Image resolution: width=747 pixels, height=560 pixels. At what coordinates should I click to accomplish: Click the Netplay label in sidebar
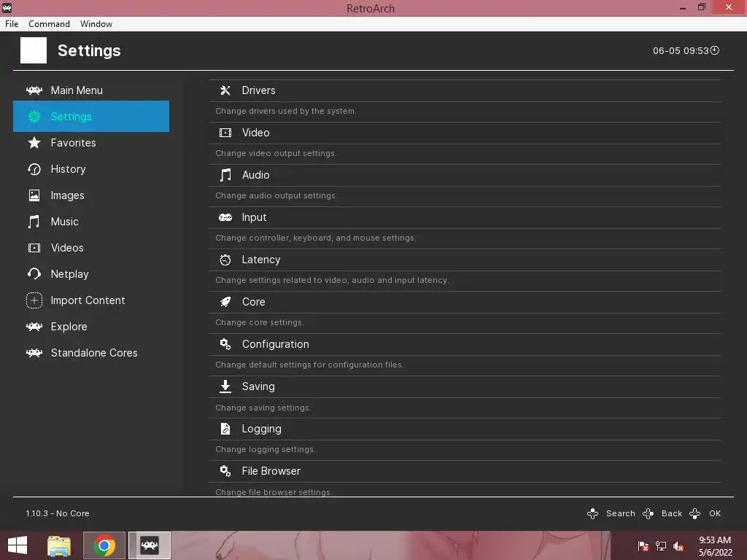(69, 274)
